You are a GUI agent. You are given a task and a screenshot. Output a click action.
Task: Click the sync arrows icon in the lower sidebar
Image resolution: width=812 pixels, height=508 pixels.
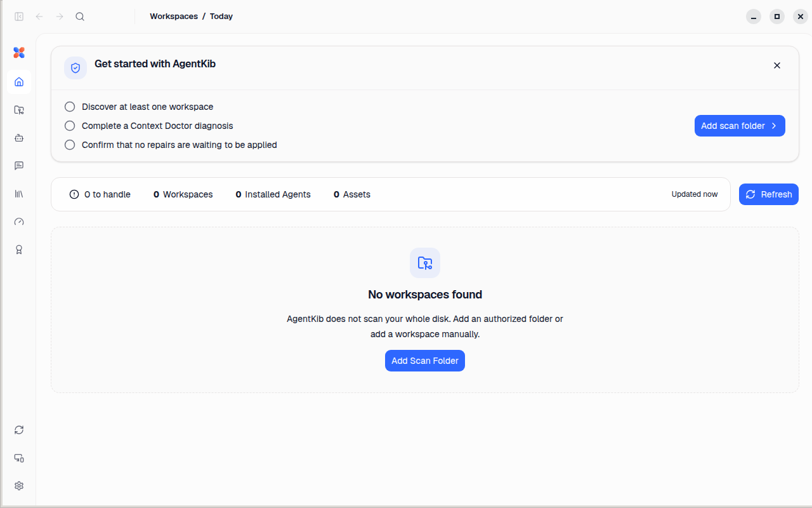(19, 430)
